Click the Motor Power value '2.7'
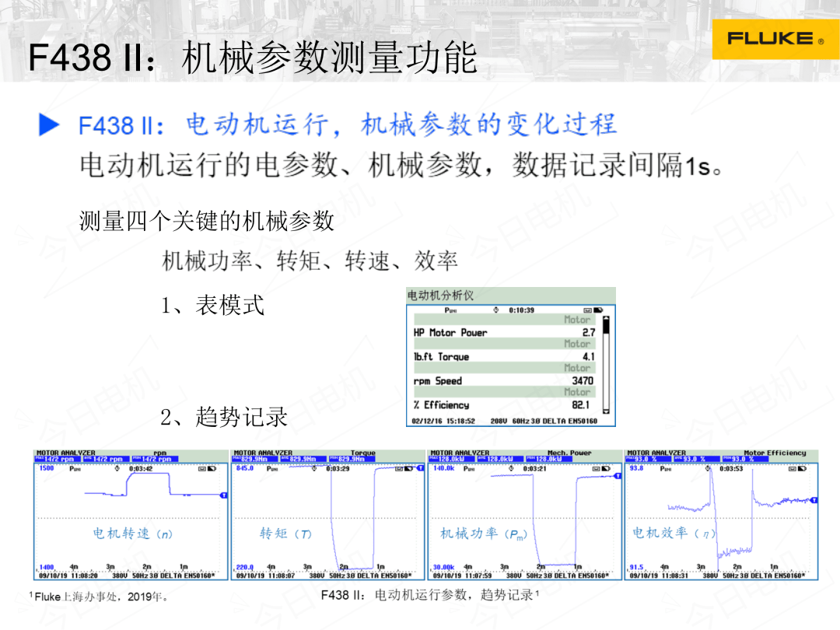The height and width of the screenshot is (630, 840). point(589,333)
